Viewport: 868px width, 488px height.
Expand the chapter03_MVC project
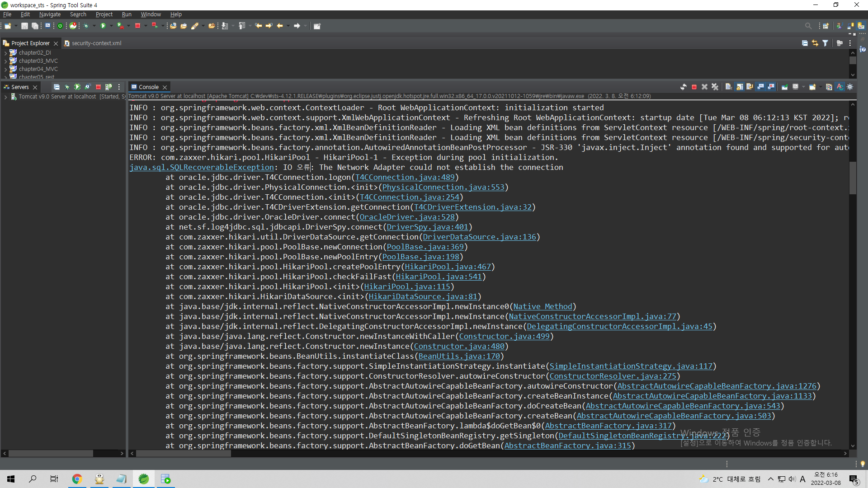click(x=5, y=61)
